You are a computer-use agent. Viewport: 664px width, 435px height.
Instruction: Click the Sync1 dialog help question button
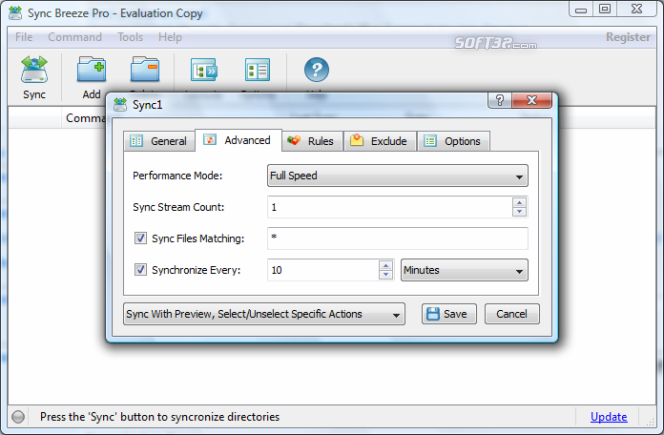point(500,100)
